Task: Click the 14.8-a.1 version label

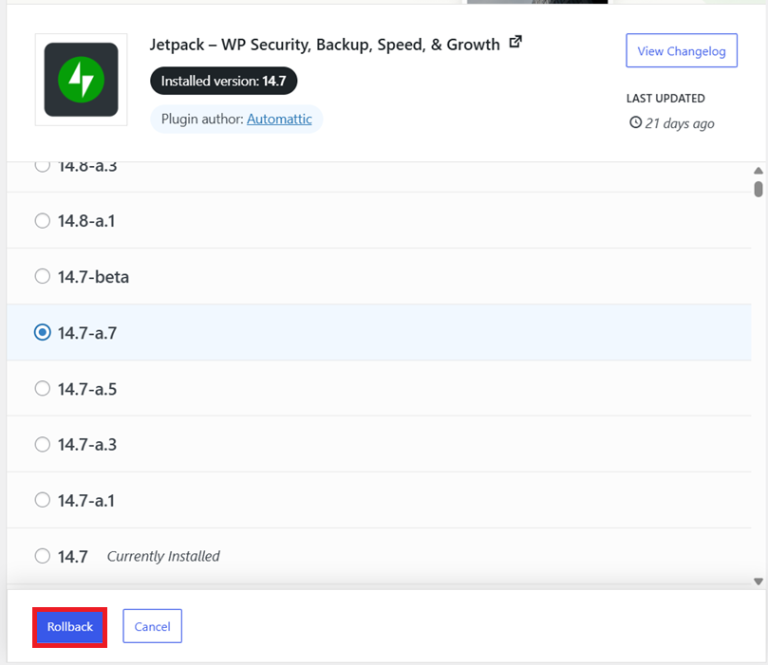Action: [86, 221]
